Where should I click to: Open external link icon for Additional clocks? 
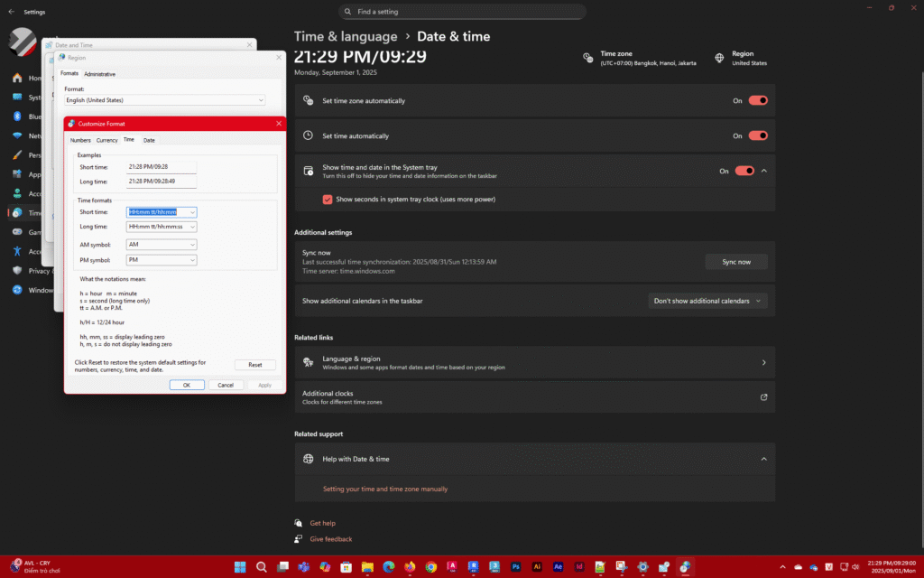(763, 396)
